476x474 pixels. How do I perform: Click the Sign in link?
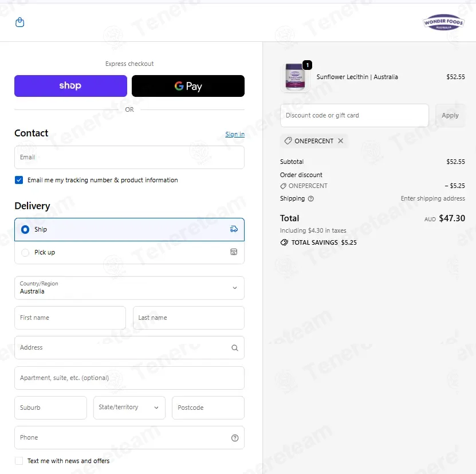[x=235, y=134]
